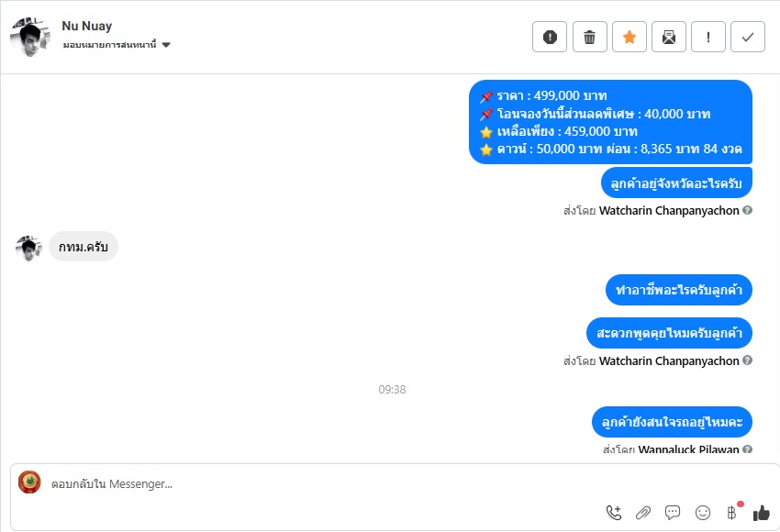780x532 pixels.
Task: Mark conversation as done with checkmark
Action: [748, 37]
